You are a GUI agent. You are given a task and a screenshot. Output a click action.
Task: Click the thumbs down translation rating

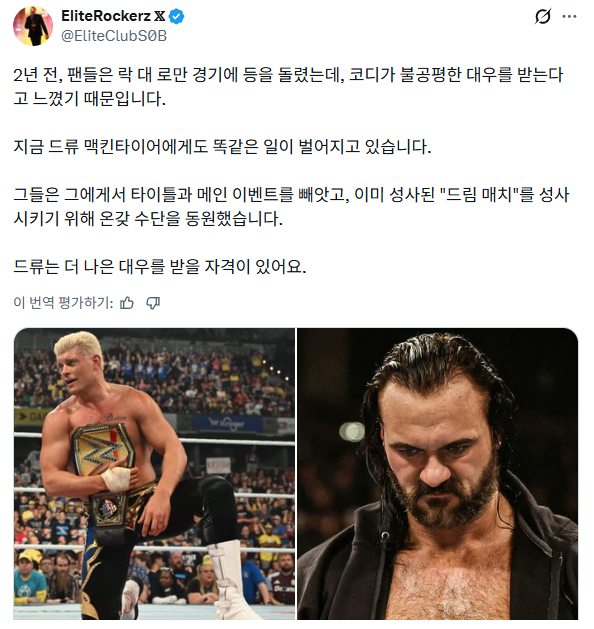[153, 303]
